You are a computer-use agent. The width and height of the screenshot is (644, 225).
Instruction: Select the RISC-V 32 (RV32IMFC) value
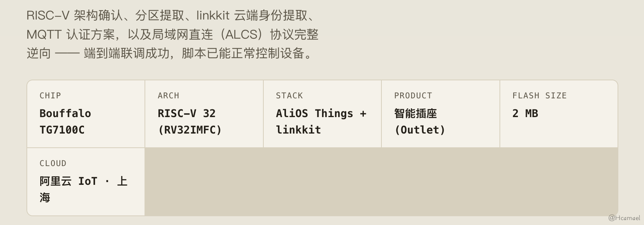[x=190, y=122]
